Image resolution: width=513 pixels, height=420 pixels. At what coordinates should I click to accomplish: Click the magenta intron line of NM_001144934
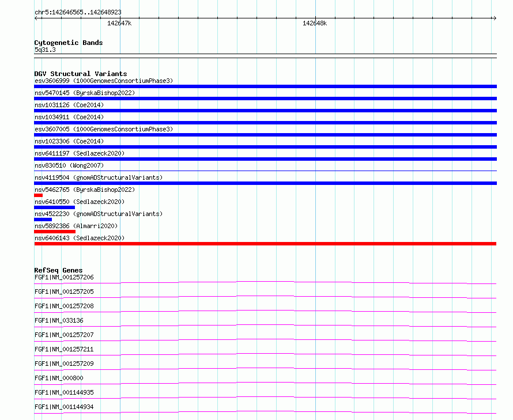(265, 411)
